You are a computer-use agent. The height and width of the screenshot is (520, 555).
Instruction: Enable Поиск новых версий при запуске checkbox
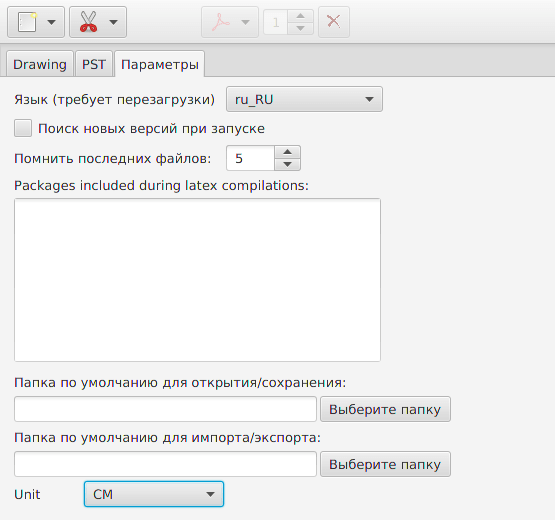point(23,128)
